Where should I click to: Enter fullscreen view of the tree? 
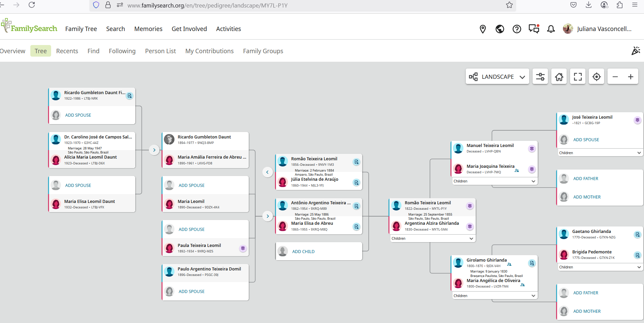pos(578,77)
